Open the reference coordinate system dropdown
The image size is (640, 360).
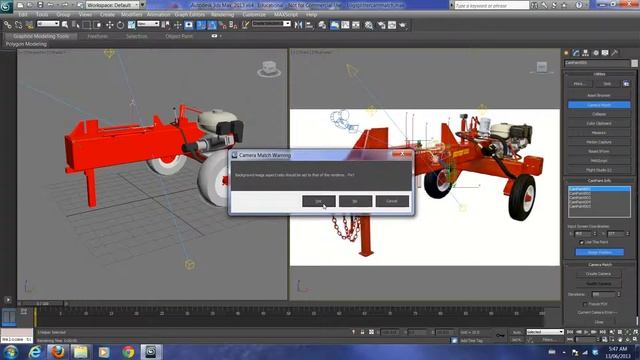click(x=148, y=24)
